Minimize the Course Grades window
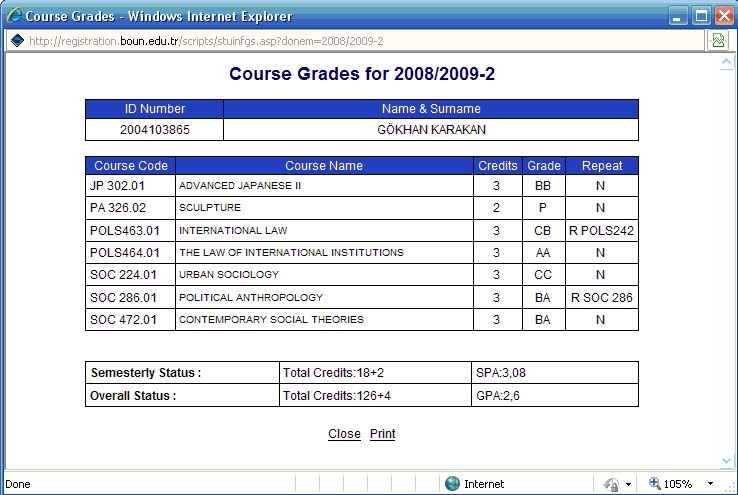Image resolution: width=738 pixels, height=495 pixels. (x=678, y=16)
